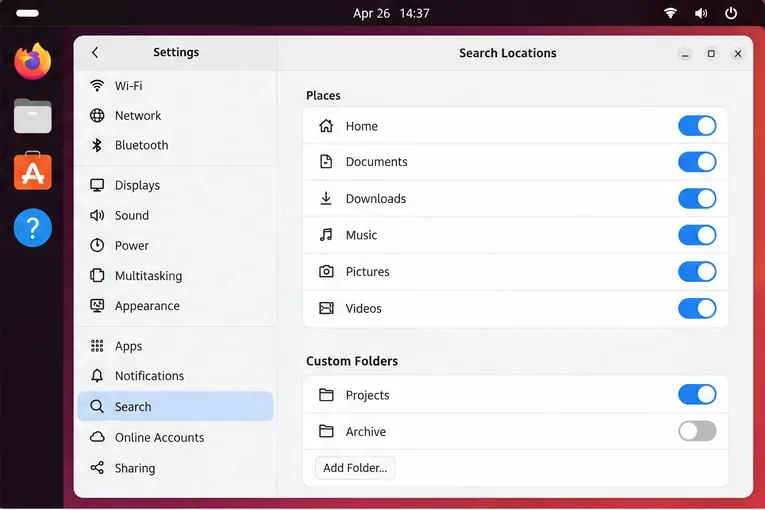Toggle the Music search location

(697, 235)
